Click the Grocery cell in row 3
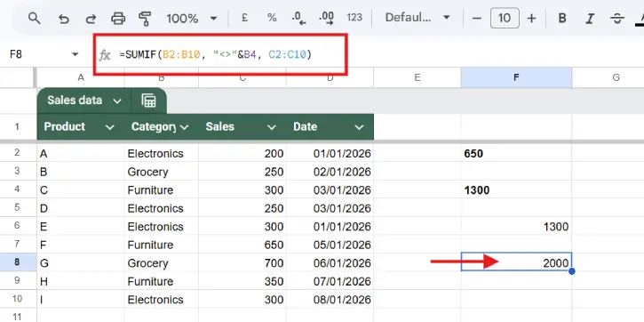Viewport: 644px width, 322px height. (x=162, y=172)
